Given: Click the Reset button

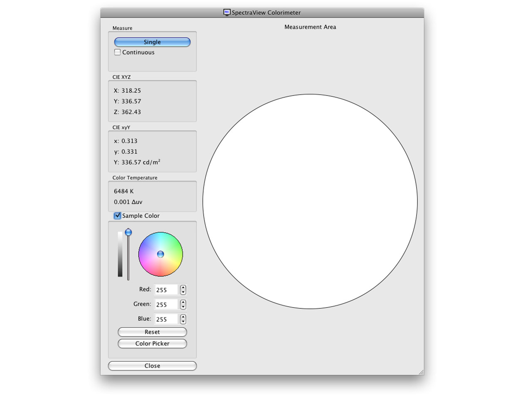Looking at the screenshot, I should (152, 332).
